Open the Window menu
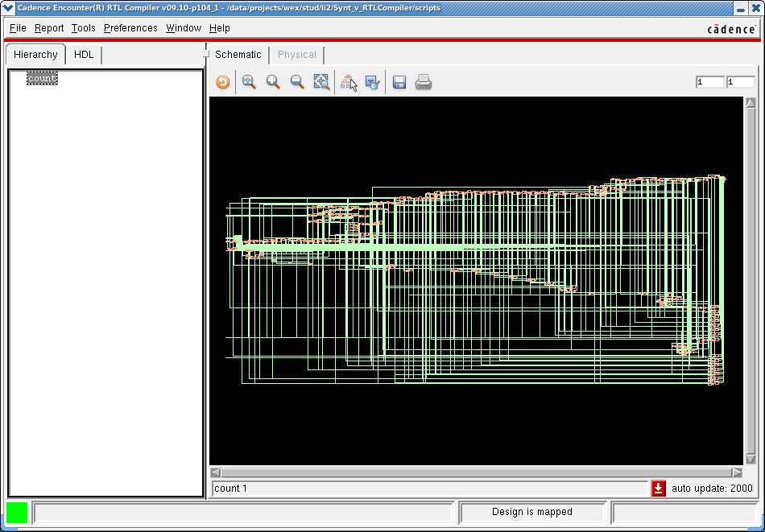This screenshot has height=532, width=765. pyautogui.click(x=184, y=28)
